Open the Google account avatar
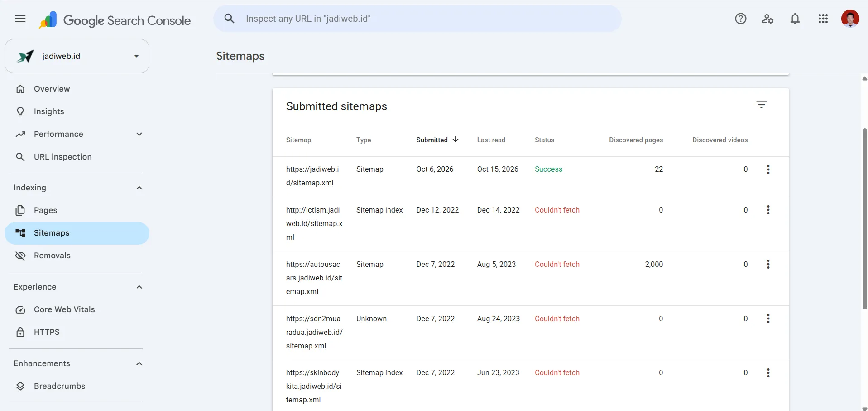This screenshot has height=411, width=868. coord(850,19)
